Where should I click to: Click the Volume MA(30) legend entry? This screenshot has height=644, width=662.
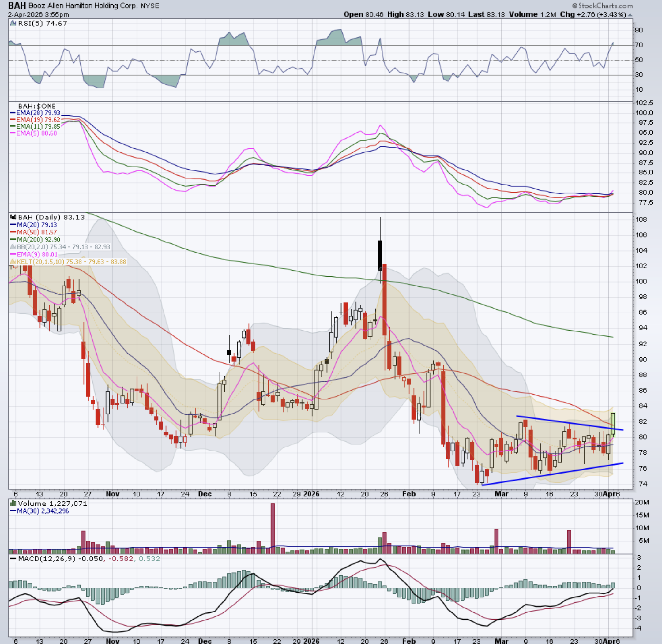[42, 511]
